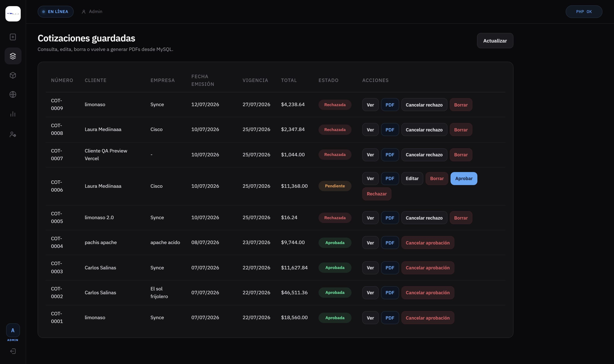The image size is (614, 364).
Task: Click the logout icon at sidebar bottom
Action: tap(13, 351)
